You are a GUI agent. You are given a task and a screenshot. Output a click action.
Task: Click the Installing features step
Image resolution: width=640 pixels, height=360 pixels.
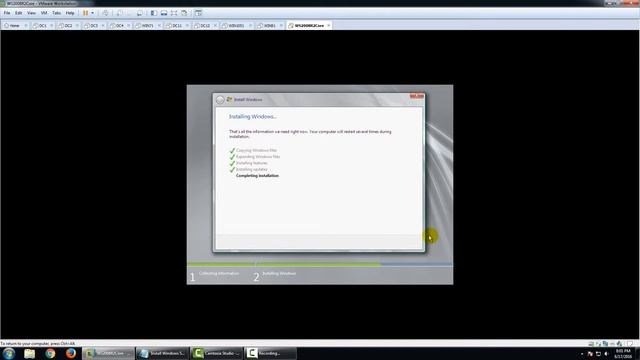tap(252, 163)
